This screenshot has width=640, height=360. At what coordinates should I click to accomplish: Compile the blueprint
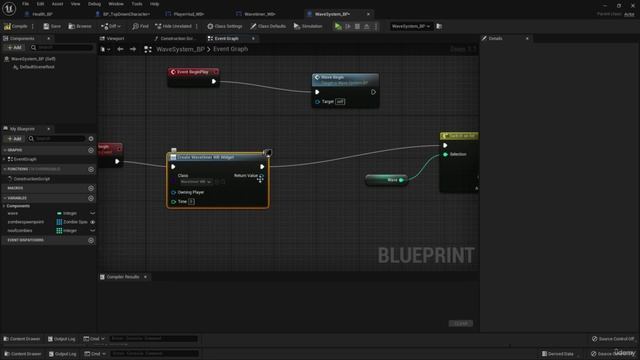[16, 26]
